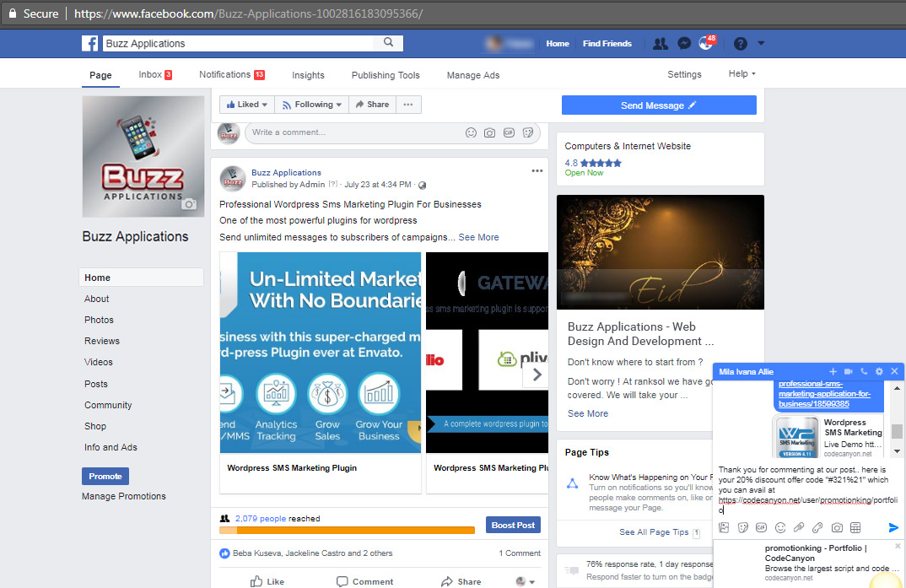Click the Facebook search field
Viewport: 906px width, 588px height.
pyautogui.click(x=240, y=43)
